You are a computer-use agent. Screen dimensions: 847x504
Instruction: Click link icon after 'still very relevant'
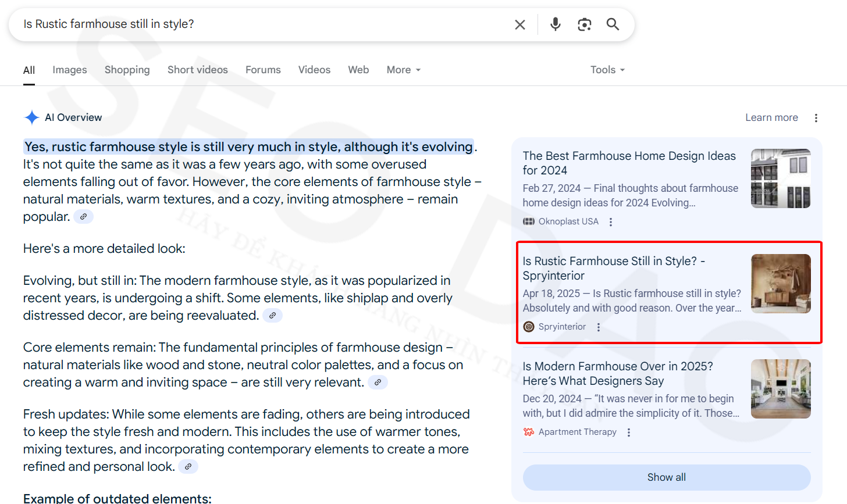tap(378, 383)
